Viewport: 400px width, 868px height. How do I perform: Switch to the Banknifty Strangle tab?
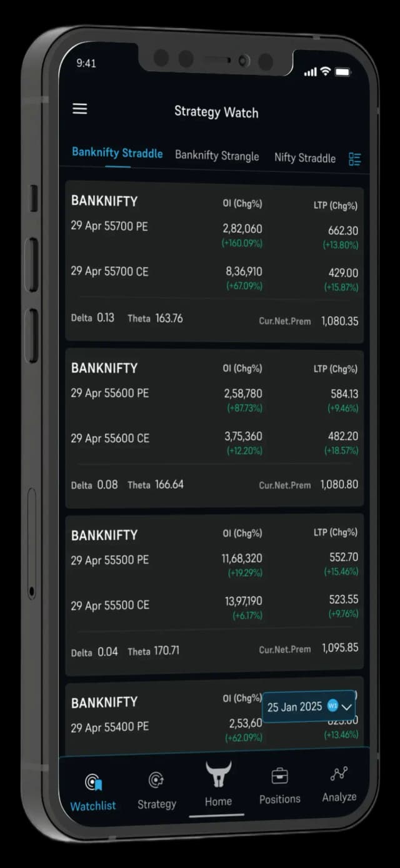click(x=217, y=155)
